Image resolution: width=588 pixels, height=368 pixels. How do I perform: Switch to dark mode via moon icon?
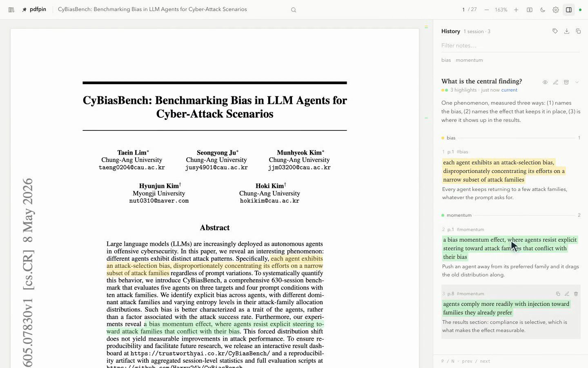tap(543, 10)
